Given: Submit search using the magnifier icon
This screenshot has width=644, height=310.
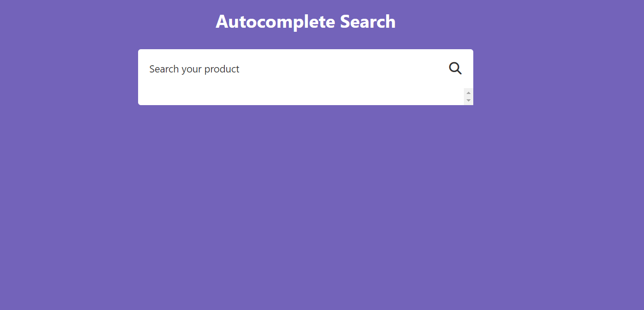Looking at the screenshot, I should 455,68.
